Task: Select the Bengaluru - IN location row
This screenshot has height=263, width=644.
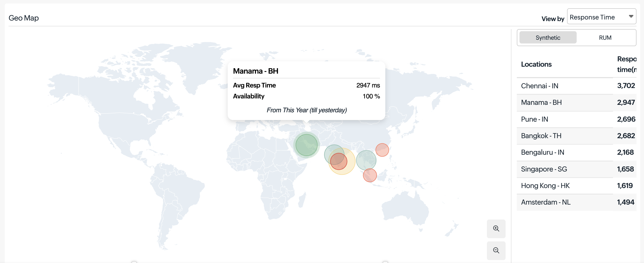Action: coord(542,152)
